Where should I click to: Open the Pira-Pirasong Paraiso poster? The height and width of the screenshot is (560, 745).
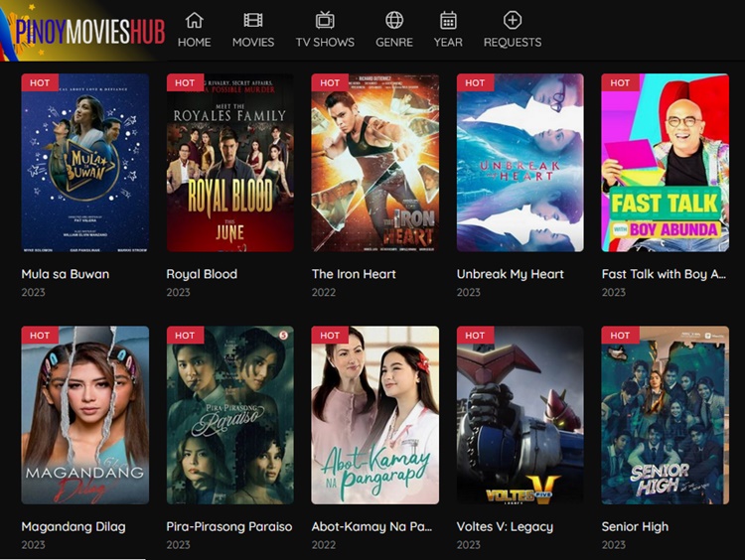point(230,415)
